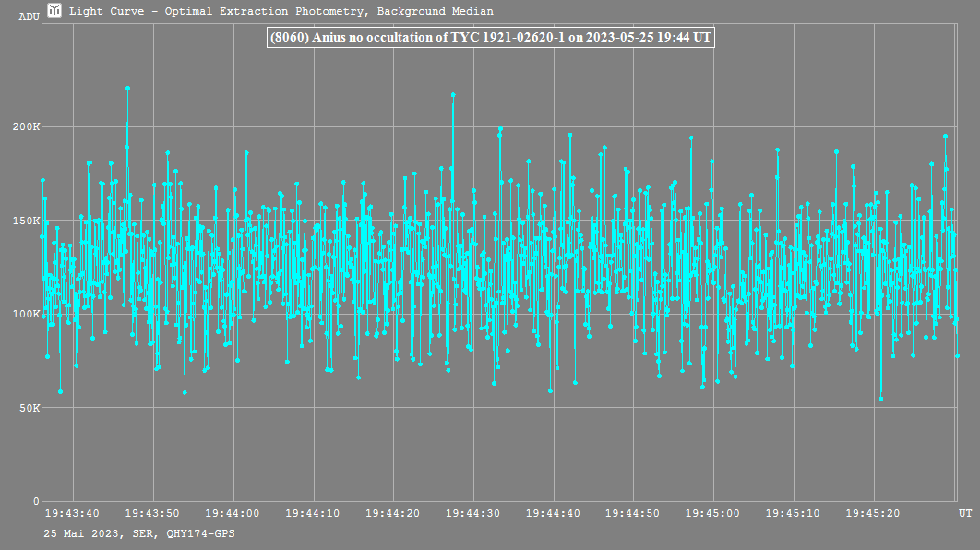Click the 150K y-axis tick label
Image resolution: width=980 pixels, height=550 pixels.
[25, 221]
